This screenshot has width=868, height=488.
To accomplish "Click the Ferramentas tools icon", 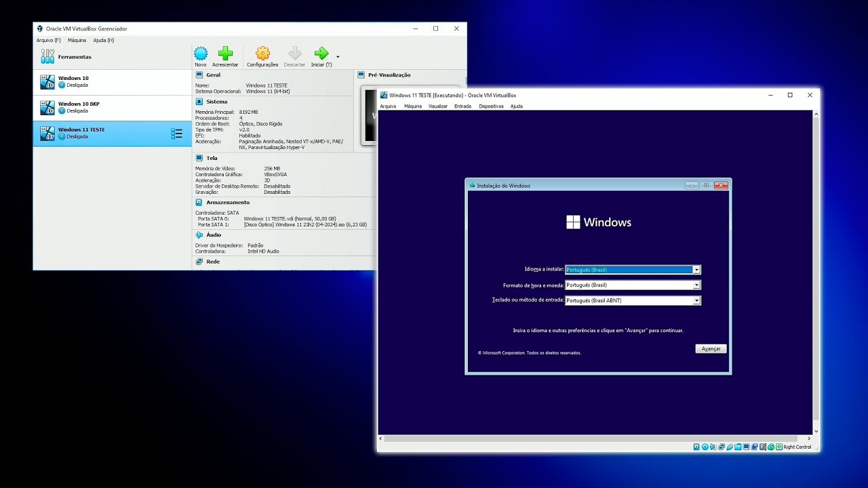I will tap(47, 56).
